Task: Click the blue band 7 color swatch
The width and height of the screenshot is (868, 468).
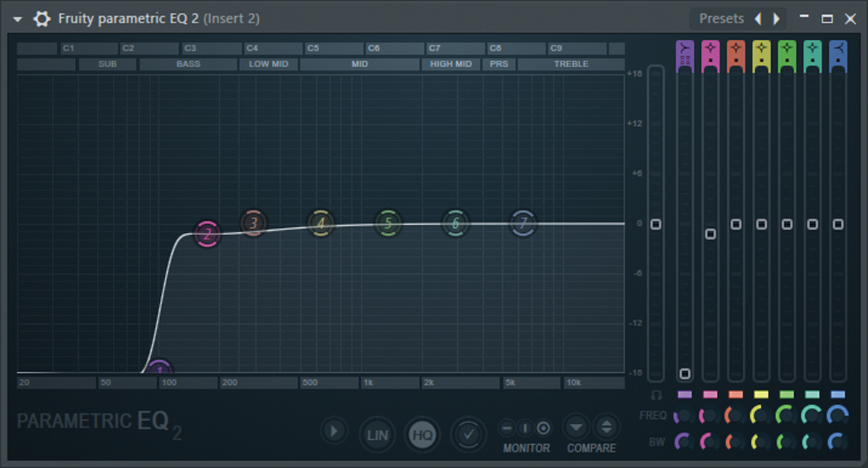Action: (x=838, y=395)
